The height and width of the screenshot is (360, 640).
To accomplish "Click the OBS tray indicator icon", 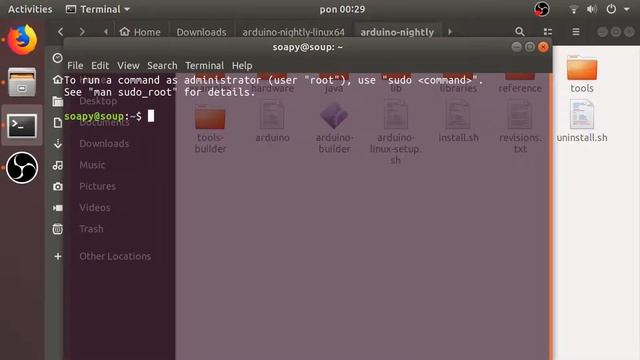I will click(542, 9).
